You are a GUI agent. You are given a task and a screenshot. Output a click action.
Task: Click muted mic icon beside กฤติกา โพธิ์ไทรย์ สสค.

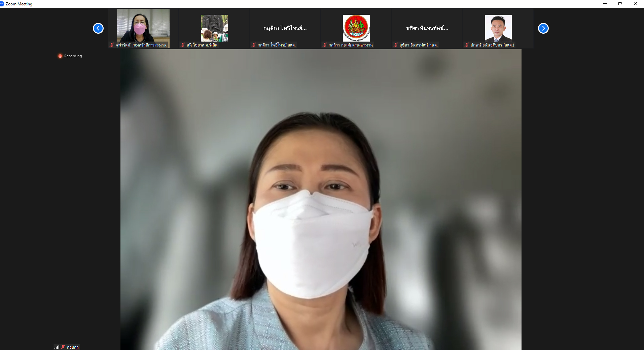[254, 45]
